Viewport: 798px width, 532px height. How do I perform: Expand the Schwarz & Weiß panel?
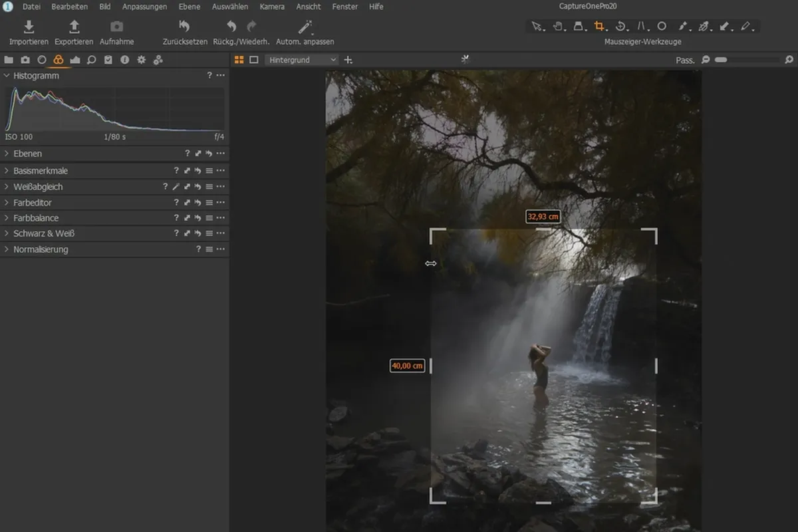7,233
